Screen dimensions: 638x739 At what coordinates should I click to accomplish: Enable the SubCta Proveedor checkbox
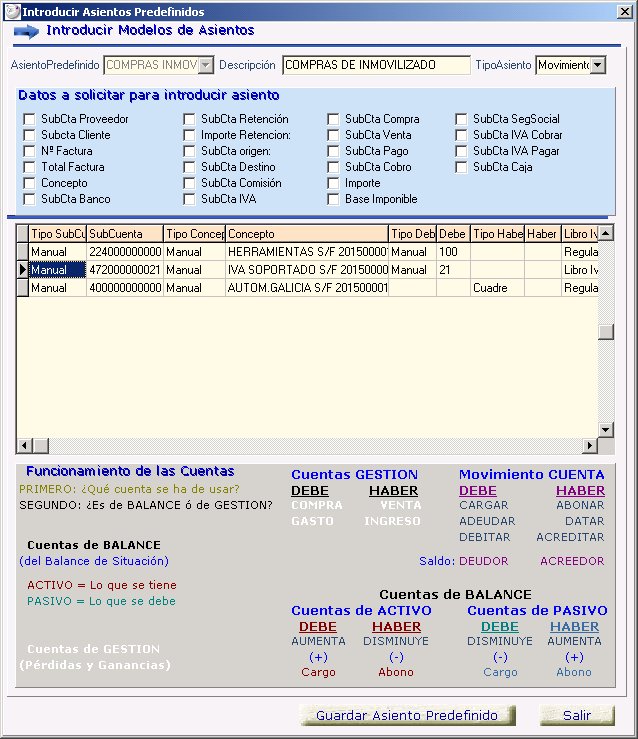30,119
